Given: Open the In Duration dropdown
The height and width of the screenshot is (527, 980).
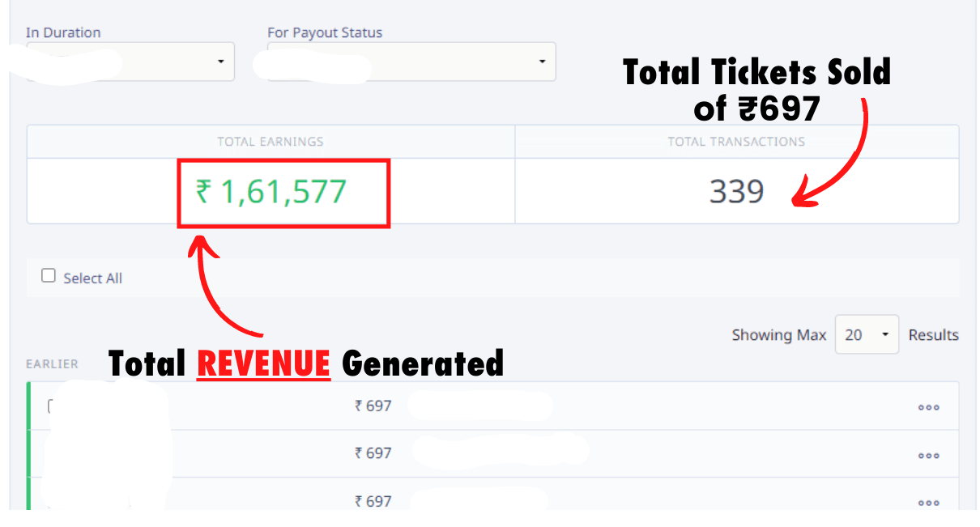Looking at the screenshot, I should click(130, 62).
